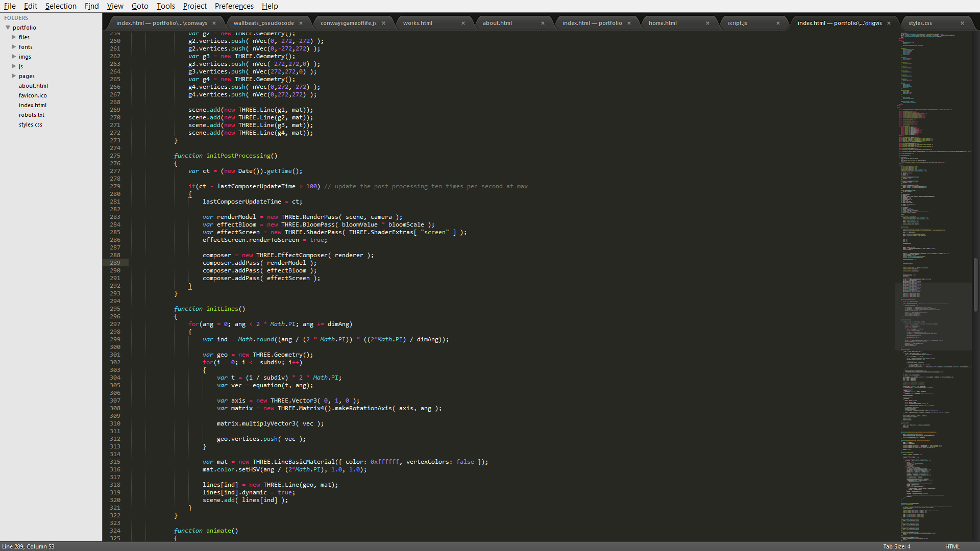The width and height of the screenshot is (980, 551).
Task: Switch to the wallbeats_pseudocode tab
Action: [x=263, y=23]
